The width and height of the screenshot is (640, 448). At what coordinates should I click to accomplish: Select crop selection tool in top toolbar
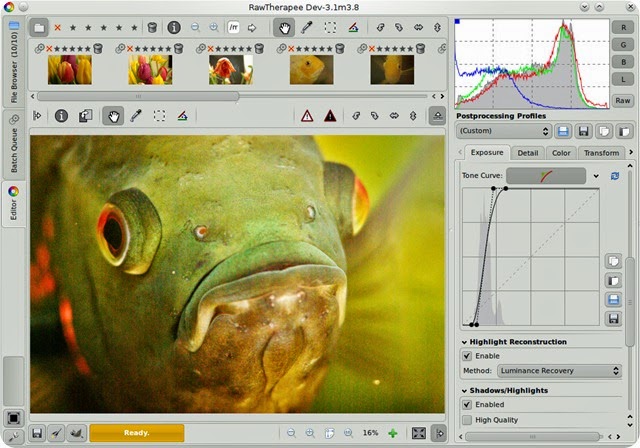330,28
